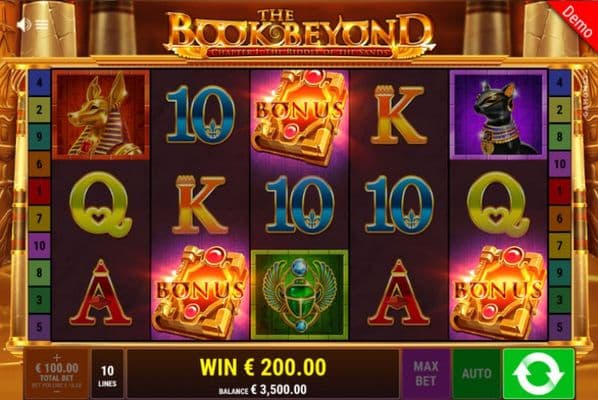Select MAX BET button
This screenshot has width=598, height=400.
coord(426,374)
